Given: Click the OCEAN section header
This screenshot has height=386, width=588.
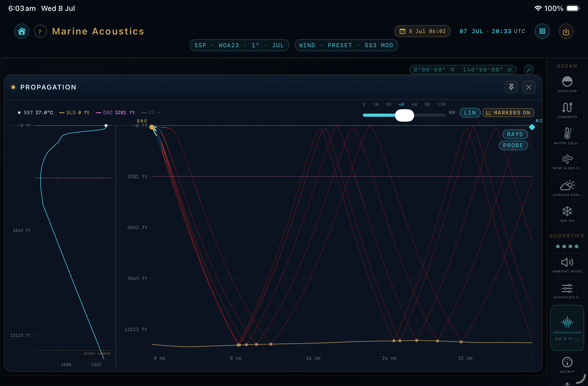Looking at the screenshot, I should (567, 66).
